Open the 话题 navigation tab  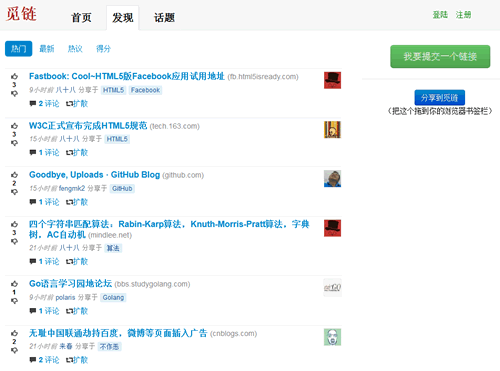[x=164, y=18]
